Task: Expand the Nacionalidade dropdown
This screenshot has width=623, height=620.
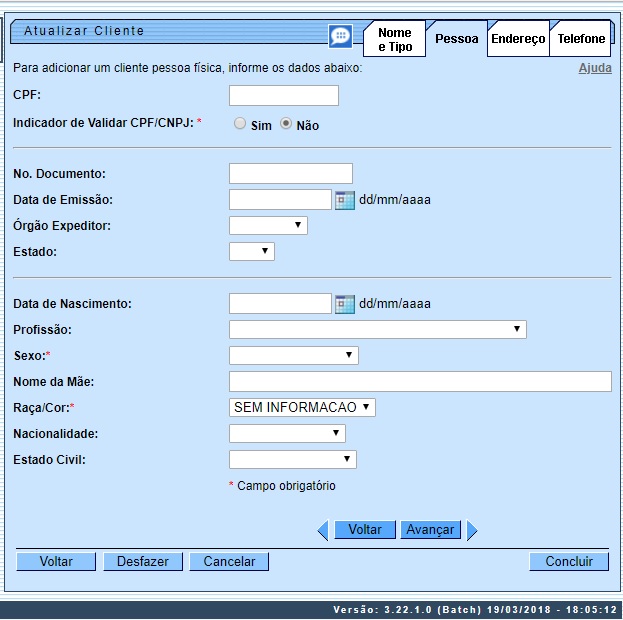Action: point(287,433)
